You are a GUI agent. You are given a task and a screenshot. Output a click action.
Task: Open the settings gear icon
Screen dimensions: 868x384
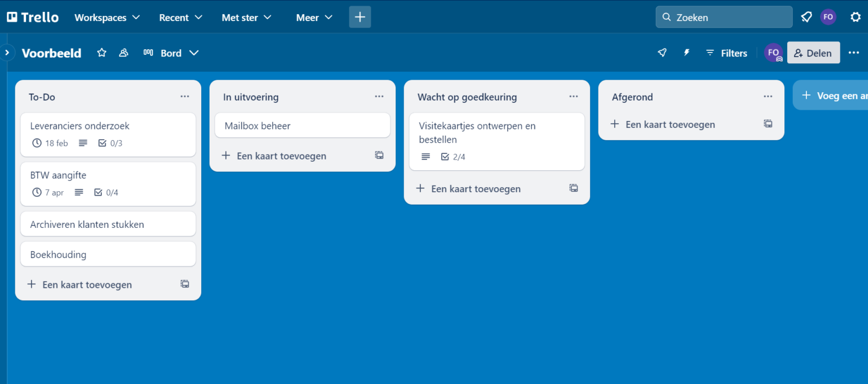(x=856, y=17)
